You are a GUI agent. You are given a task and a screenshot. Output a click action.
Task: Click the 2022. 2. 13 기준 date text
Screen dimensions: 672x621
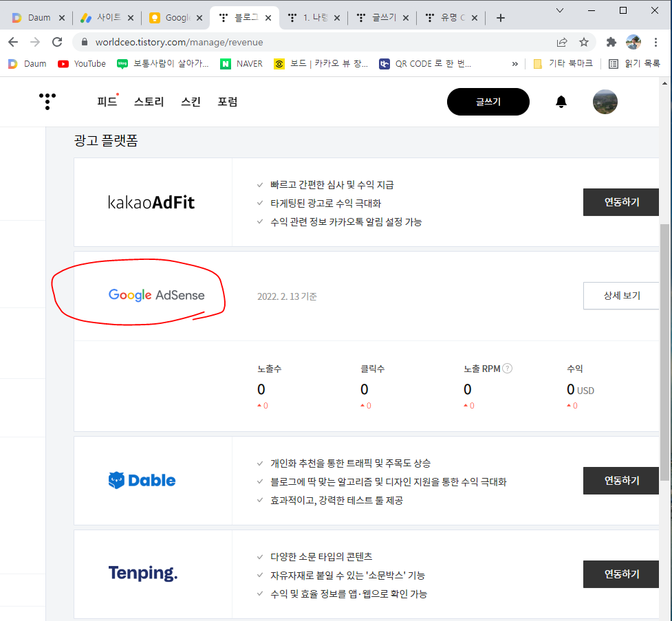pyautogui.click(x=287, y=296)
